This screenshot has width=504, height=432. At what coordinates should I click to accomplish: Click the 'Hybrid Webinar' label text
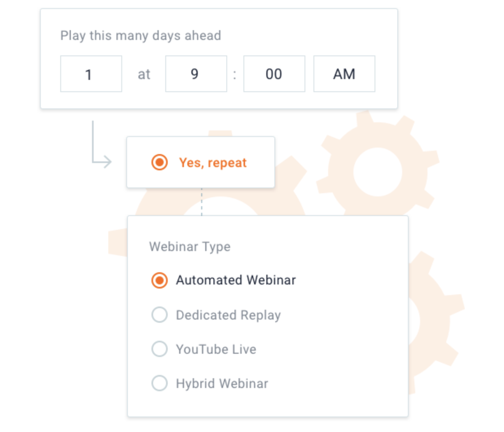pyautogui.click(x=222, y=384)
